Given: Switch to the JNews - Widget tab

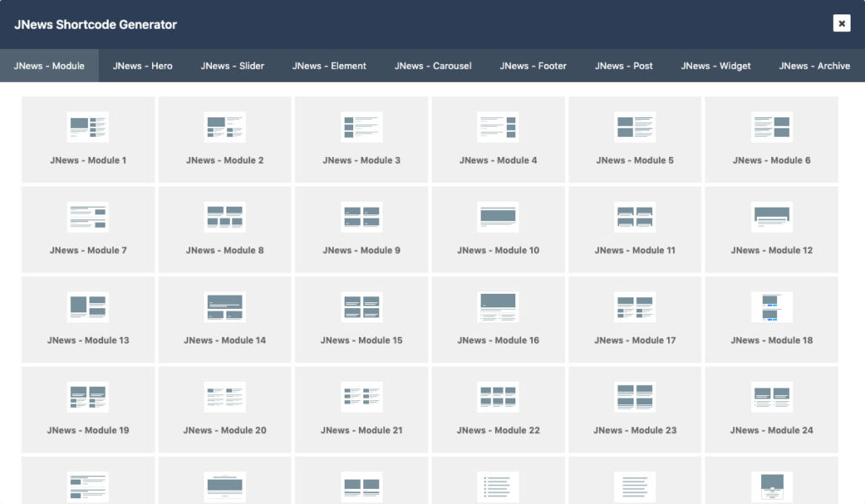Looking at the screenshot, I should click(x=715, y=64).
